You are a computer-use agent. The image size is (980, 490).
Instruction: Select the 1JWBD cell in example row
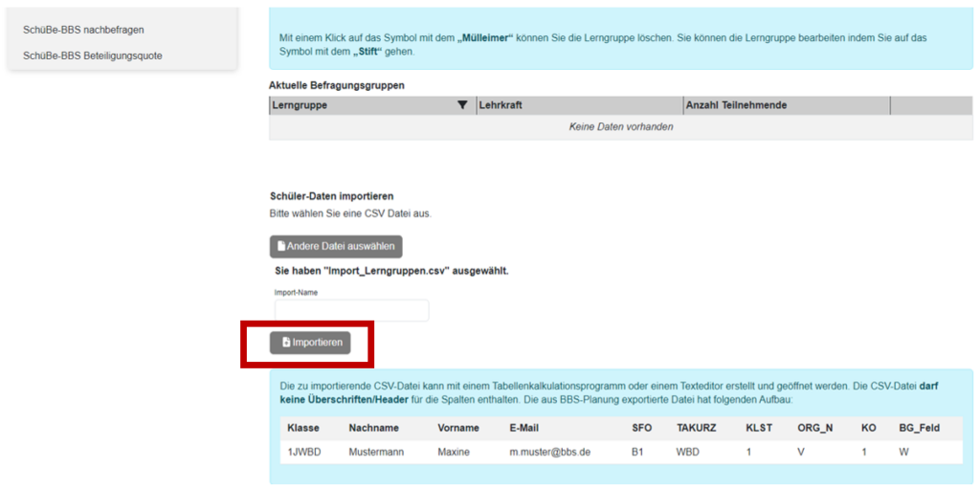(x=303, y=451)
